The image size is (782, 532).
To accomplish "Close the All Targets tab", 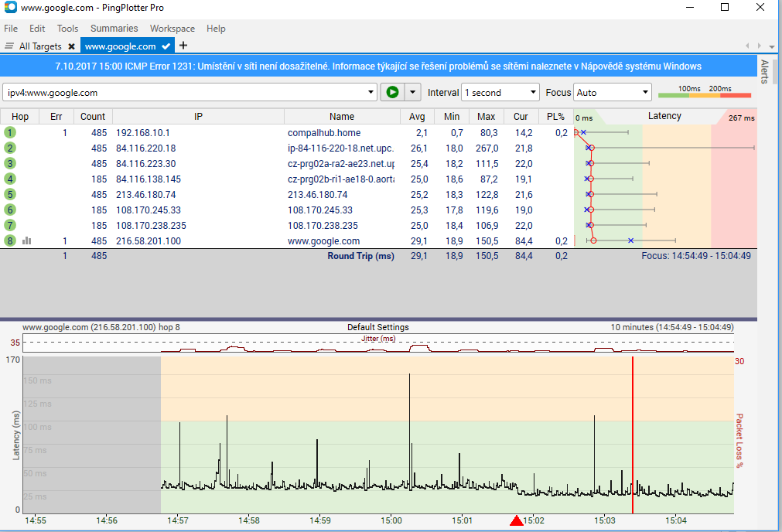I will coord(72,46).
